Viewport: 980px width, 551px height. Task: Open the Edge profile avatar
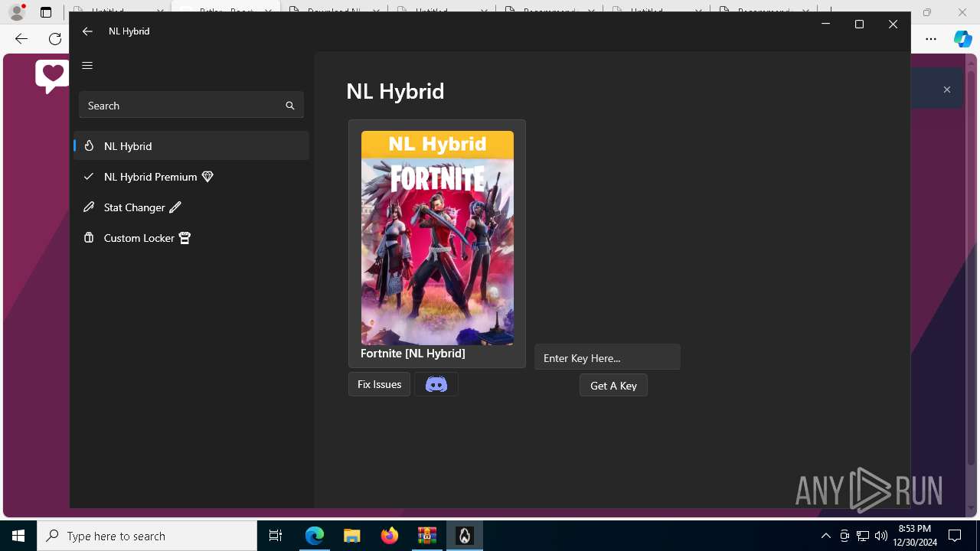click(17, 11)
